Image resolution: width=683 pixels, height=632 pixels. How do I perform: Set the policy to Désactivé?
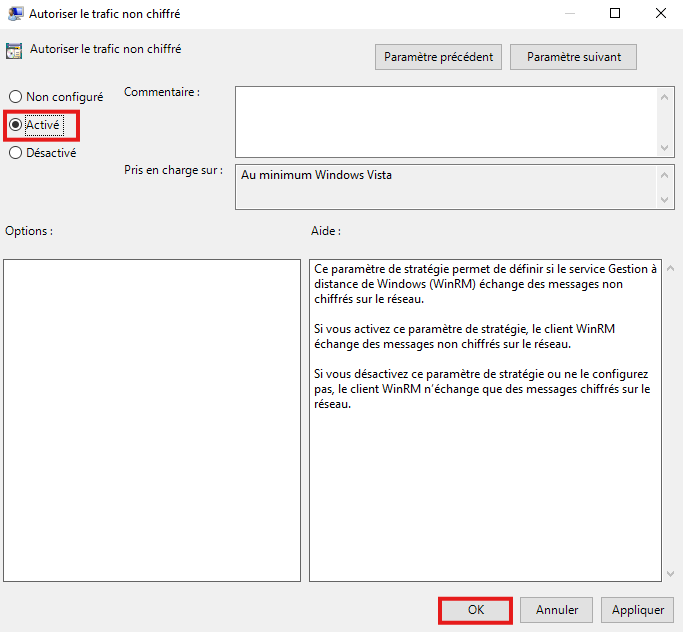click(x=16, y=153)
